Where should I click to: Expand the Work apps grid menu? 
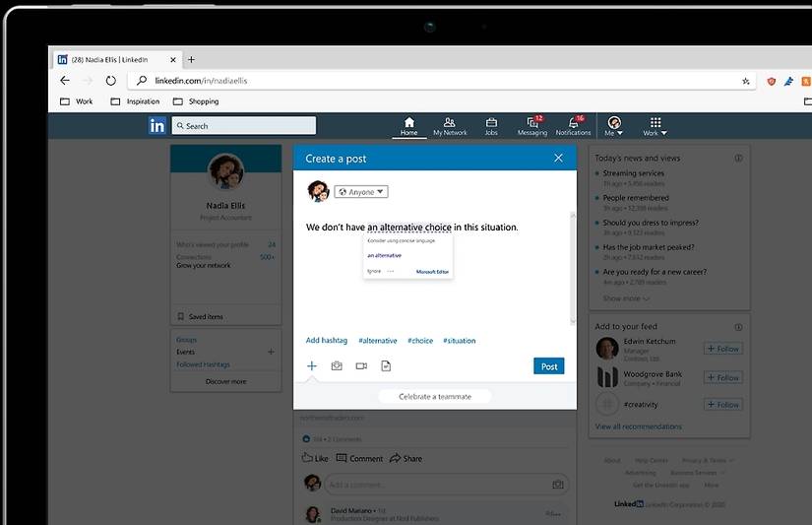656,126
